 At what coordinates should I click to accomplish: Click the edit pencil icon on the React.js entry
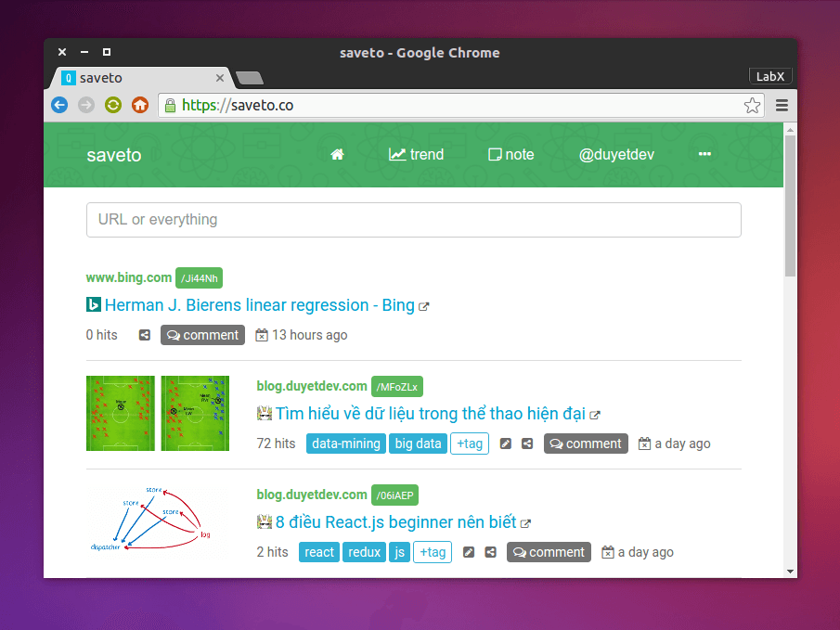pyautogui.click(x=469, y=552)
